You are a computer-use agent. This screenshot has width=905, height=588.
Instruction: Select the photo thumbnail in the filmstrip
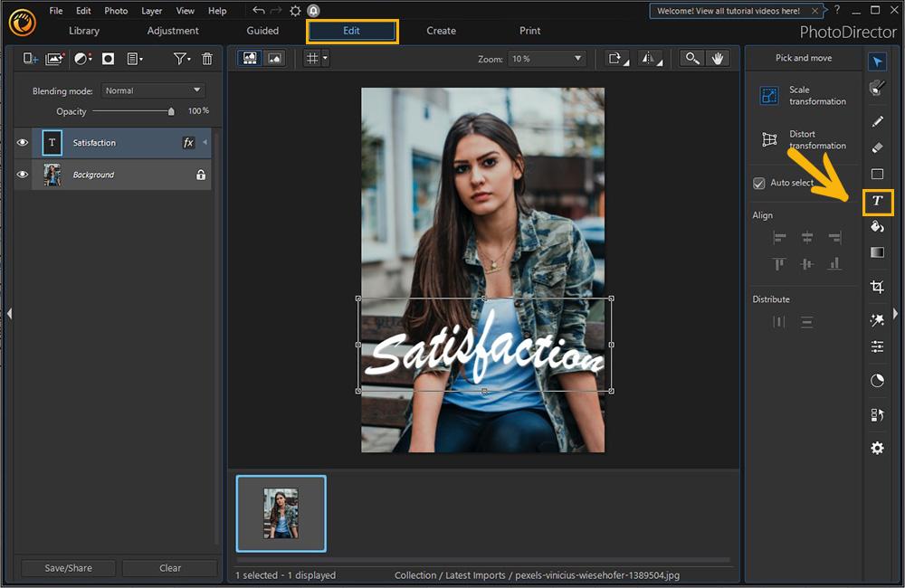(281, 513)
